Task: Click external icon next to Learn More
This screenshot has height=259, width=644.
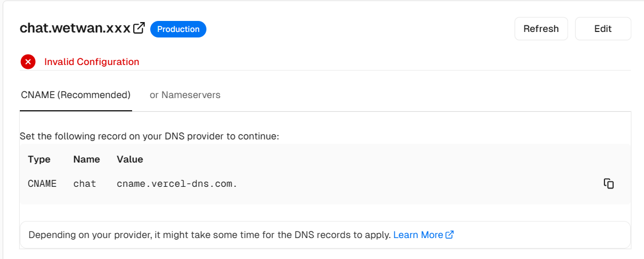Action: (x=450, y=235)
